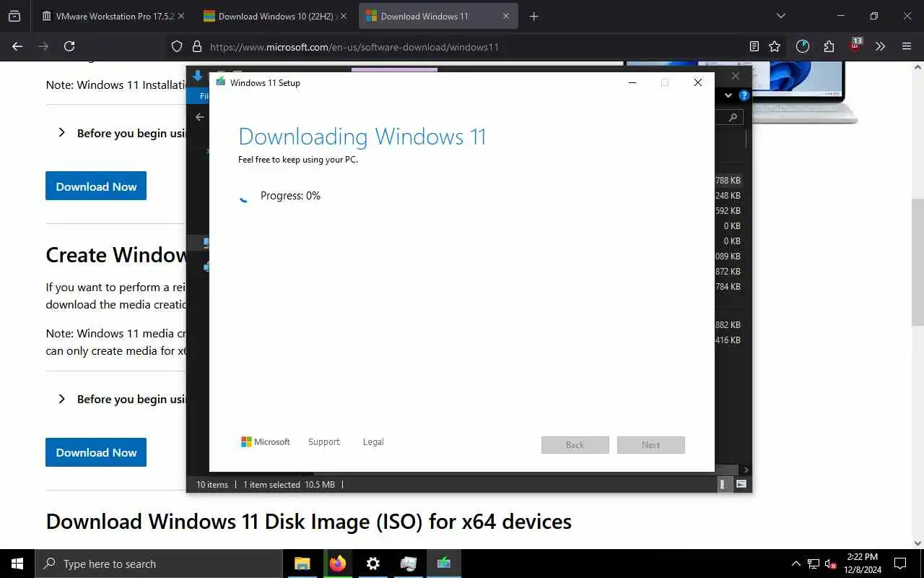Open the Windows Start menu
Viewport: 924px width, 578px height.
(17, 564)
